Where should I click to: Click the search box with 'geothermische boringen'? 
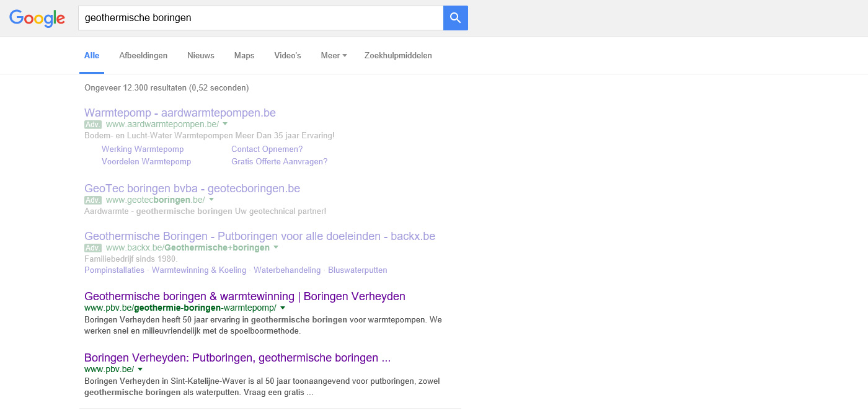pyautogui.click(x=260, y=18)
